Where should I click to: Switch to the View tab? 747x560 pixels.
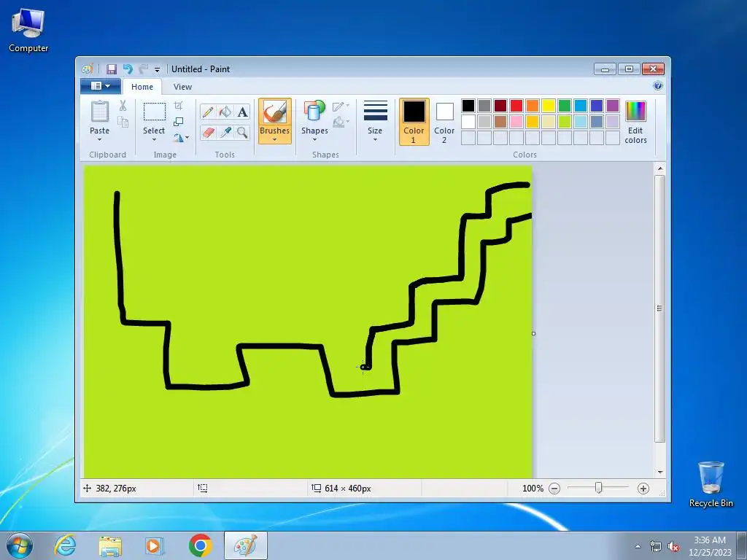coord(182,87)
